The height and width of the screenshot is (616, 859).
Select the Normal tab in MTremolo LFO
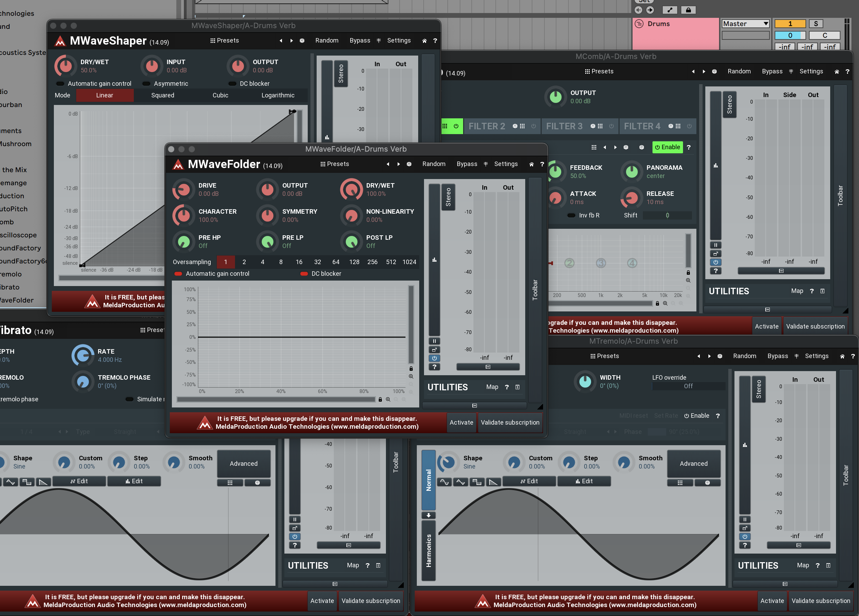click(429, 481)
